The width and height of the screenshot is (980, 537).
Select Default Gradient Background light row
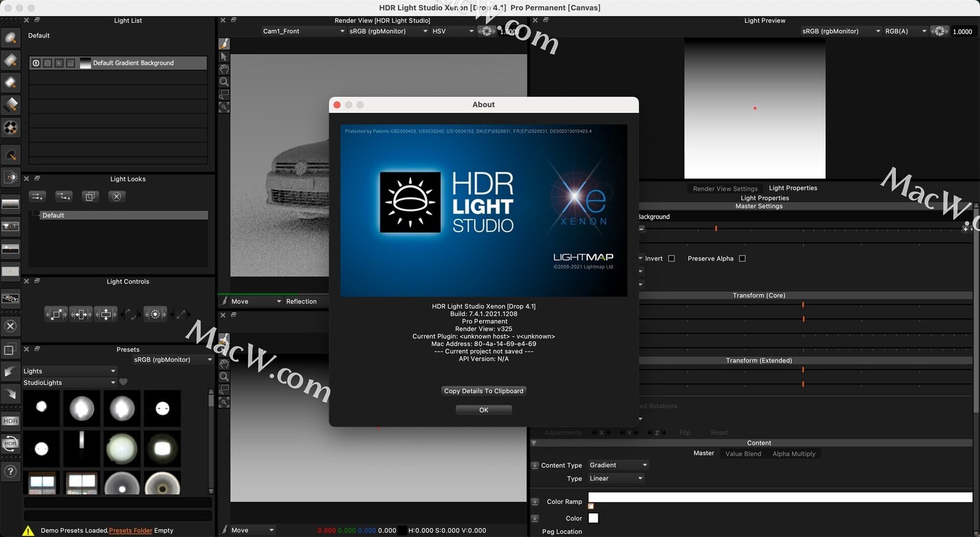tap(118, 63)
